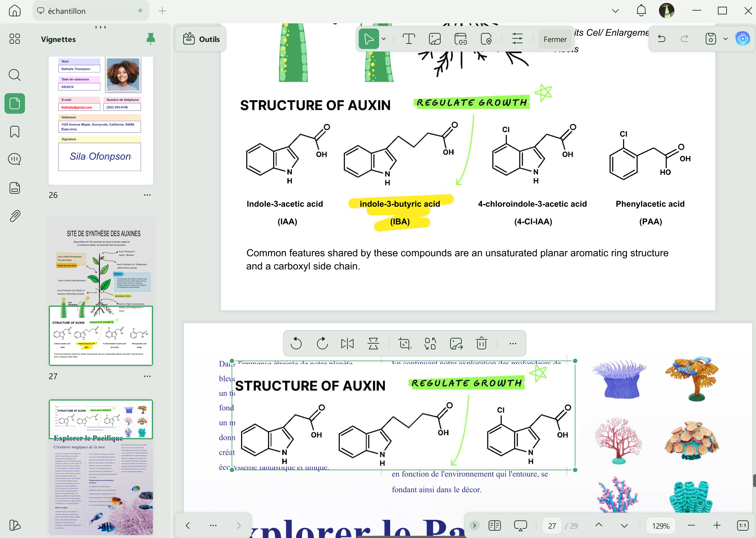Viewport: 756px width, 538px height.
Task: Open the Outils menu
Action: tap(201, 39)
